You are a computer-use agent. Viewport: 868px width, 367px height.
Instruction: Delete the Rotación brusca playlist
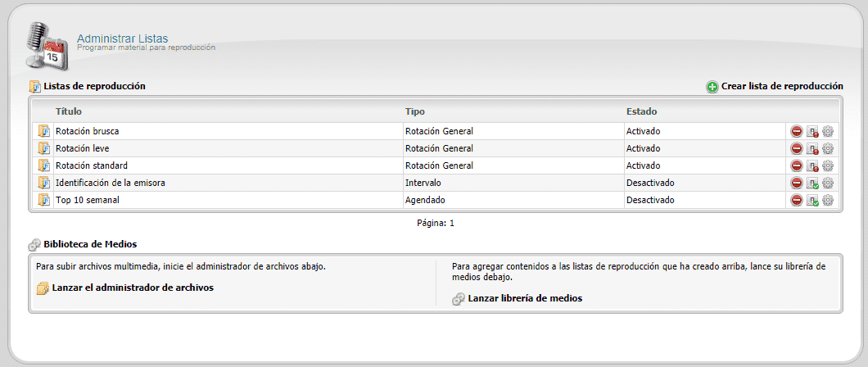click(x=796, y=132)
